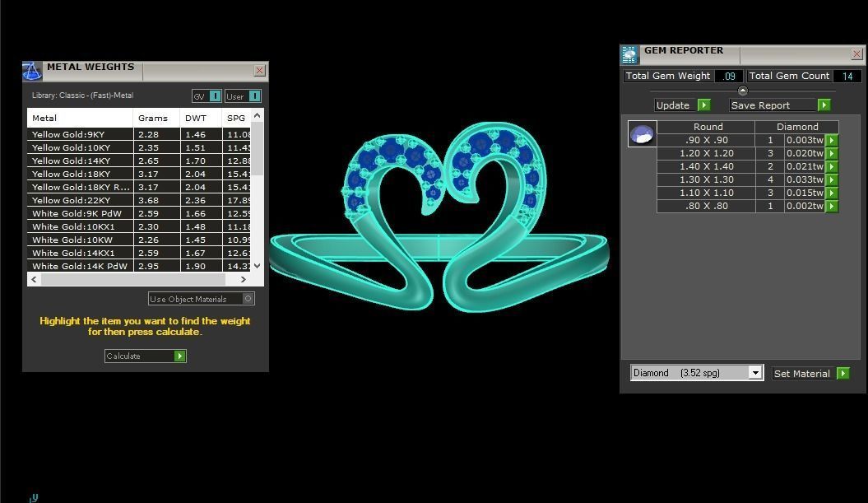The height and width of the screenshot is (503, 868).
Task: Click the Grams column header
Action: click(156, 118)
